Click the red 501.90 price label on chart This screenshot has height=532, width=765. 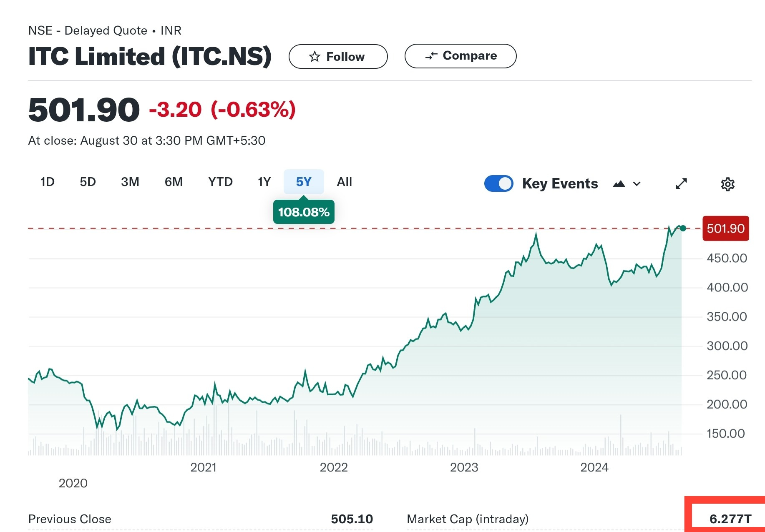click(726, 228)
